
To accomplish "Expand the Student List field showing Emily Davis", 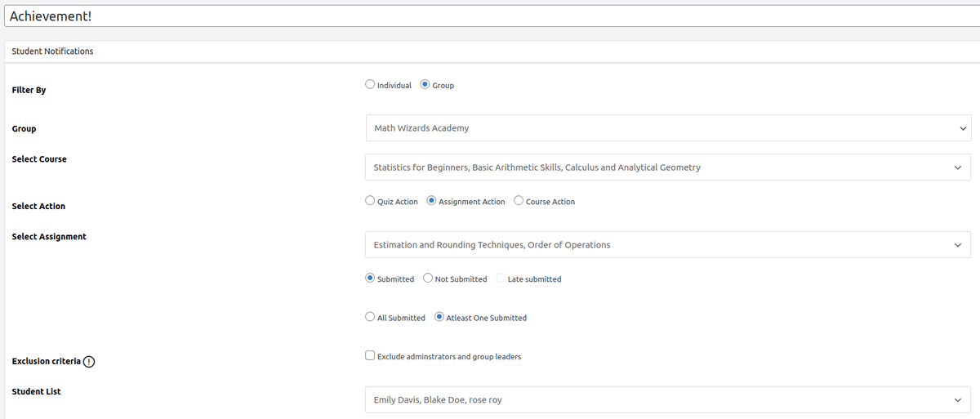I will pyautogui.click(x=653, y=400).
